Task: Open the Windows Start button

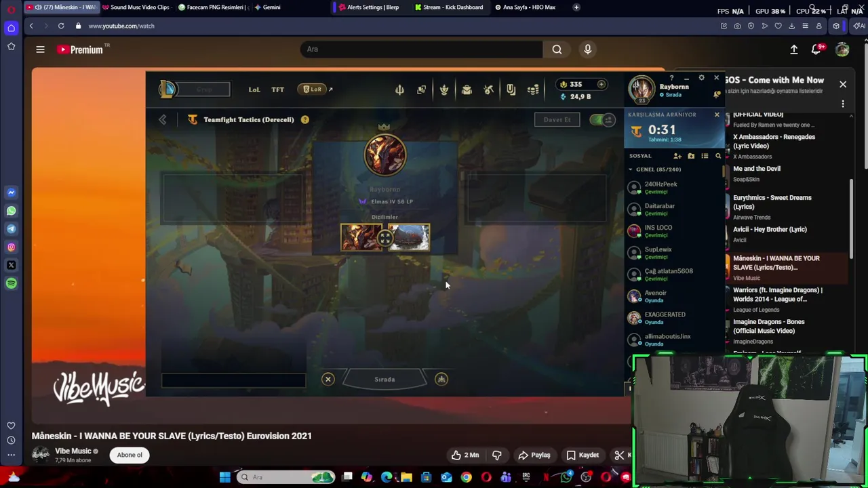Action: pyautogui.click(x=224, y=477)
